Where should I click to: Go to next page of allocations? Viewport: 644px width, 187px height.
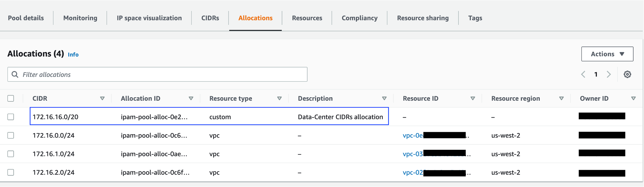(x=608, y=75)
